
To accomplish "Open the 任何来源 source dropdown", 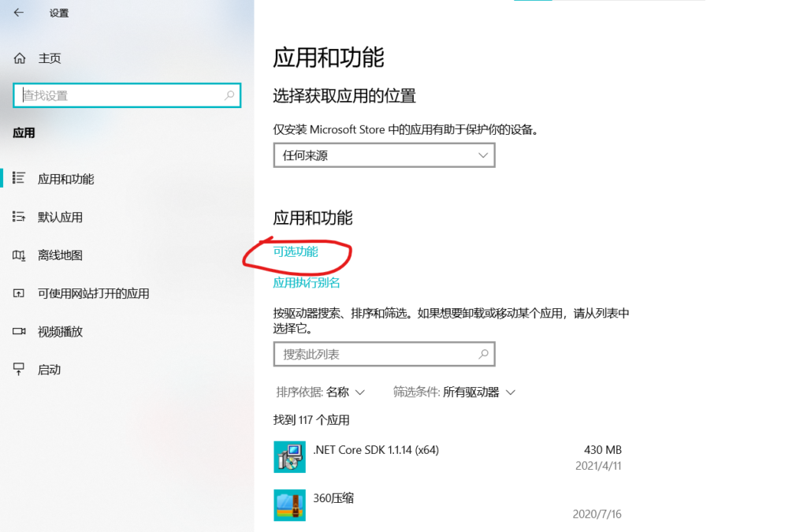I will click(x=384, y=155).
